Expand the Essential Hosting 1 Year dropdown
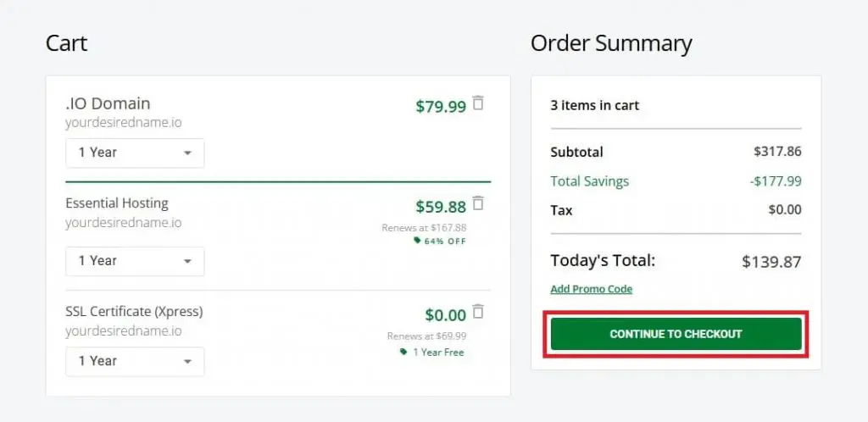Screen dimensions: 868x422 pyautogui.click(x=135, y=261)
